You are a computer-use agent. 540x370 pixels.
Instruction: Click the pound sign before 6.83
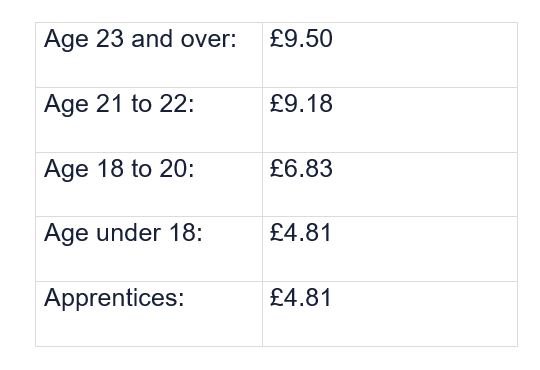pos(277,168)
